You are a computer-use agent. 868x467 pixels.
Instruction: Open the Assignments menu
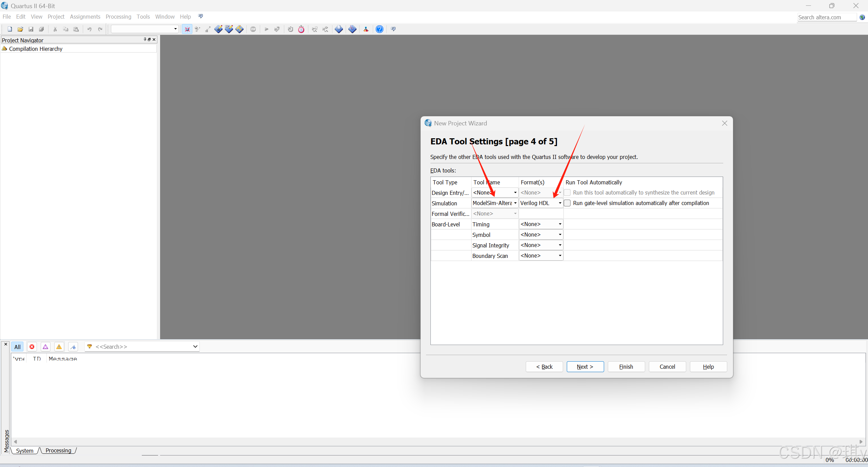(x=85, y=17)
